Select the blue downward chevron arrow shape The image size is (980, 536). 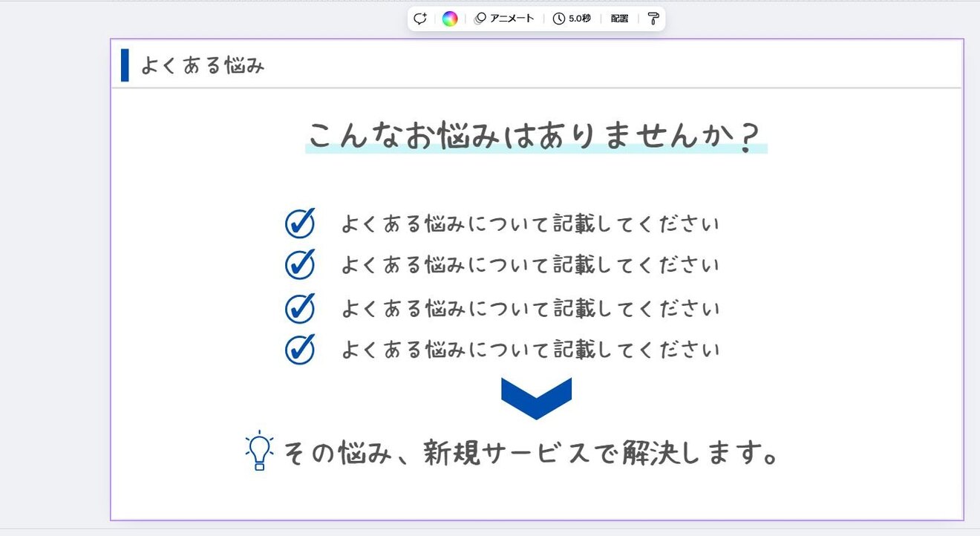(536, 399)
